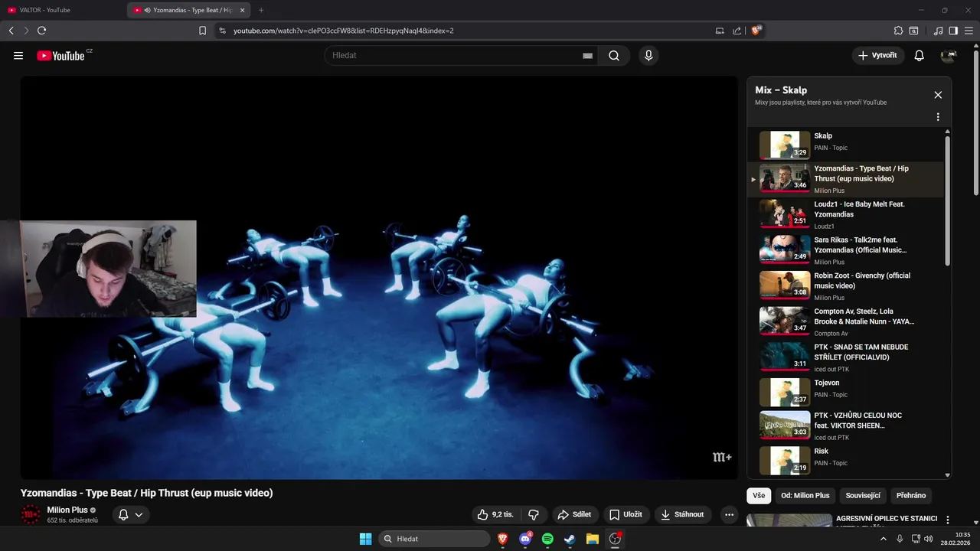Open Steam from the taskbar

pos(570,539)
